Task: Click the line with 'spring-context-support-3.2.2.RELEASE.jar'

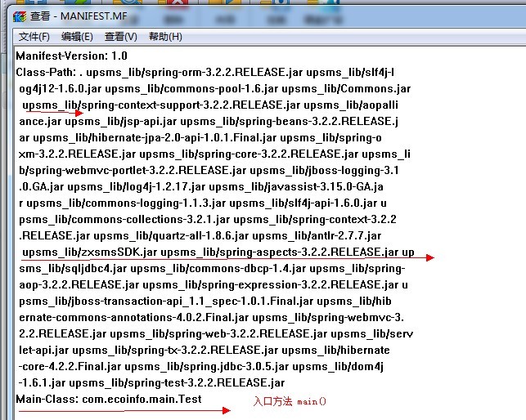Action: [210, 105]
